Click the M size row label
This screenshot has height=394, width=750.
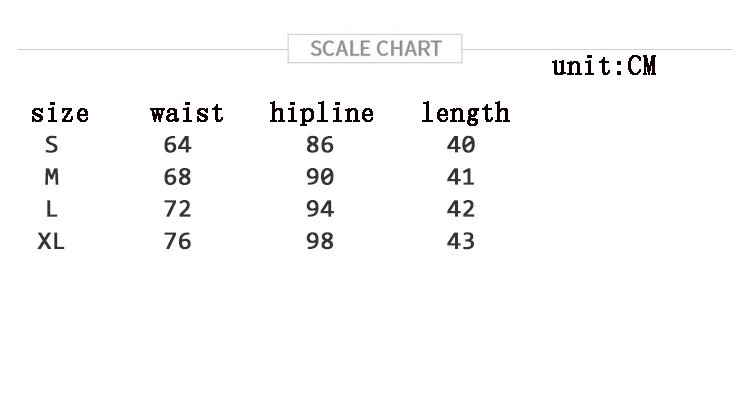[52, 177]
